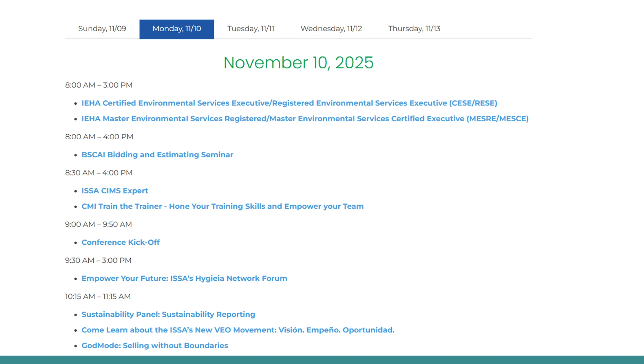View the ISSA CIMS Expert session
This screenshot has height=364, width=644.
114,191
